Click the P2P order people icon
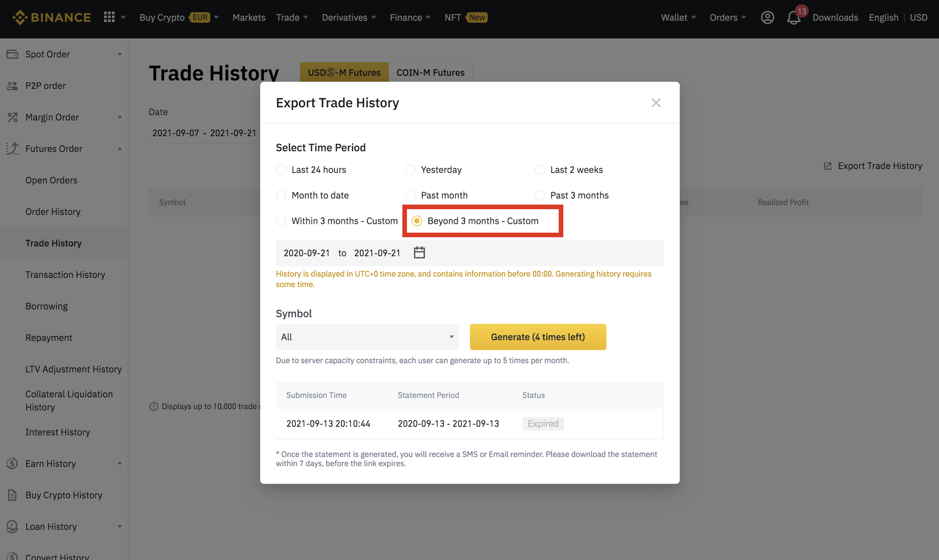The image size is (939, 560). pyautogui.click(x=12, y=86)
